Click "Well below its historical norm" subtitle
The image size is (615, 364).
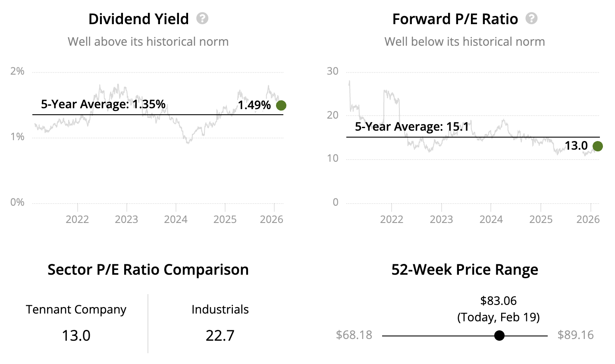click(464, 42)
